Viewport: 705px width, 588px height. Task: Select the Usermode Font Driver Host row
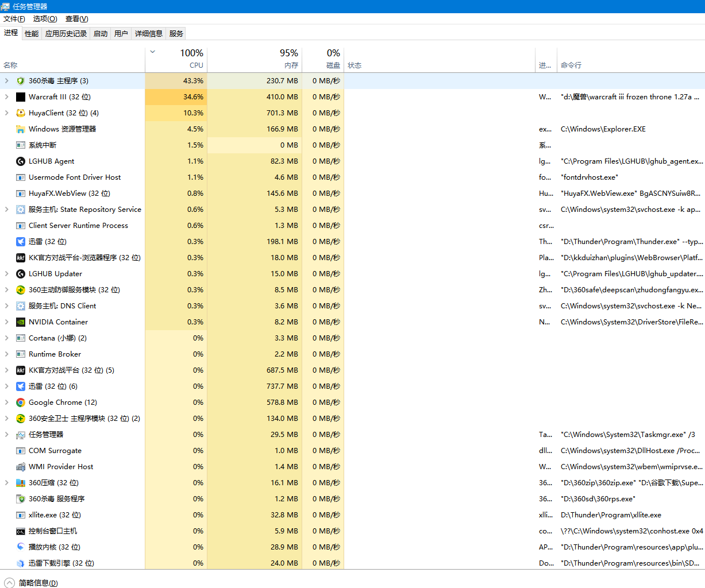pos(352,177)
